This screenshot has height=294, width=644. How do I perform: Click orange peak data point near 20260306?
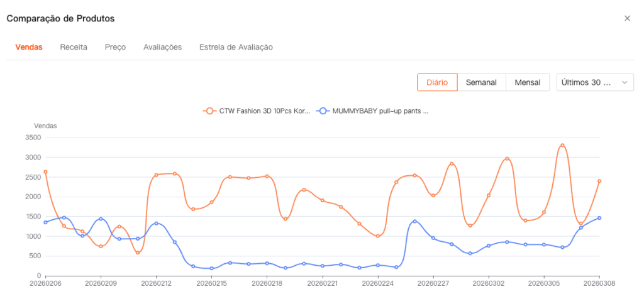[x=562, y=145]
